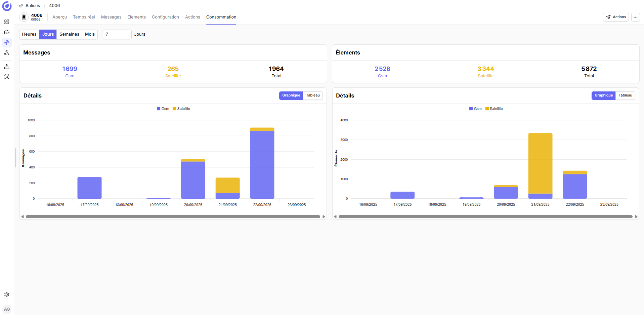The height and width of the screenshot is (315, 644).
Task: Toggle Gsm series in Élements chart legend
Action: point(475,109)
